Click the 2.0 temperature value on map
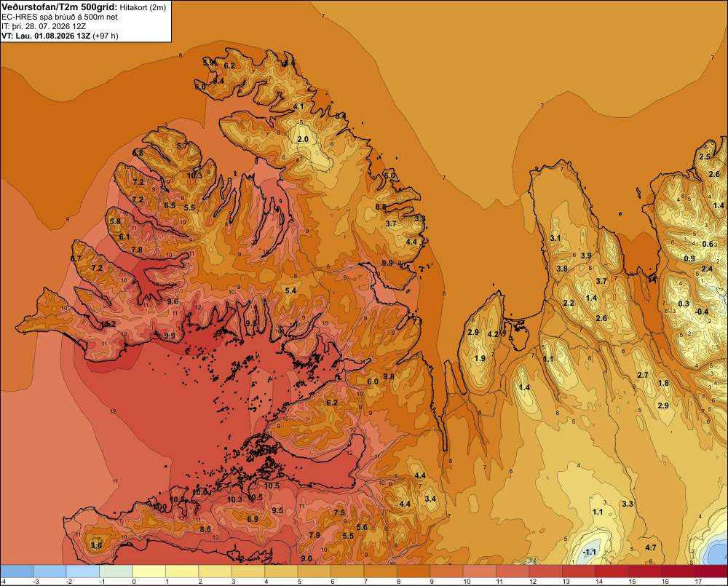 coord(303,139)
